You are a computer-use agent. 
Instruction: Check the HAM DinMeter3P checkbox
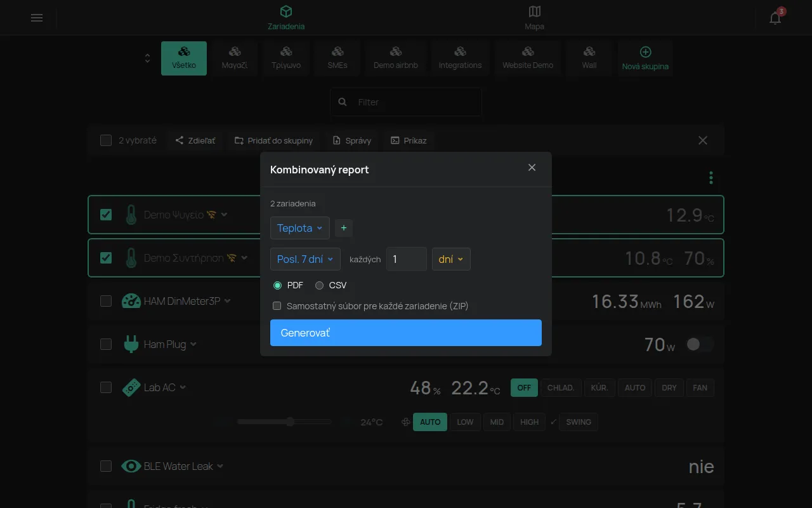pyautogui.click(x=106, y=301)
